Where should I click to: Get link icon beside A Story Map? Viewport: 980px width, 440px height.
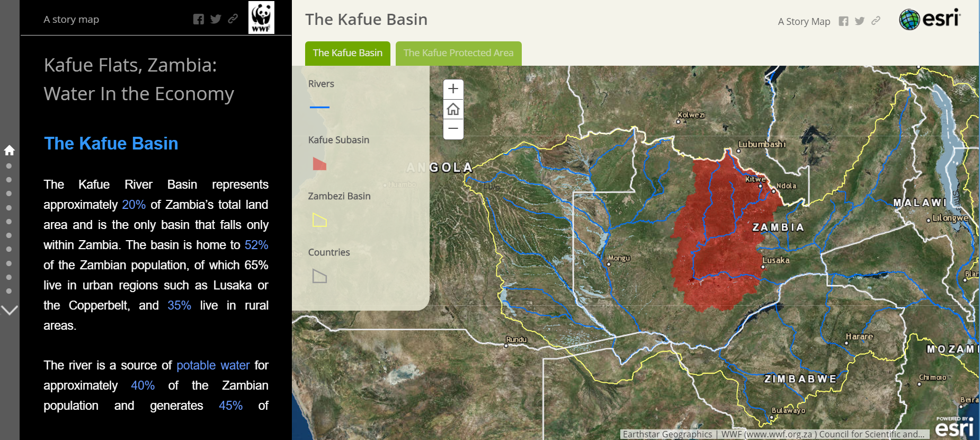click(876, 21)
